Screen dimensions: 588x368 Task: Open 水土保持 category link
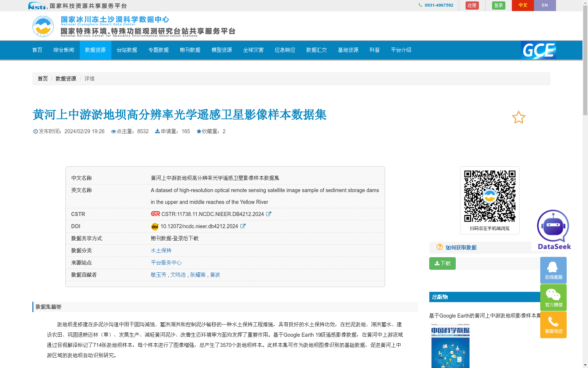tap(161, 251)
